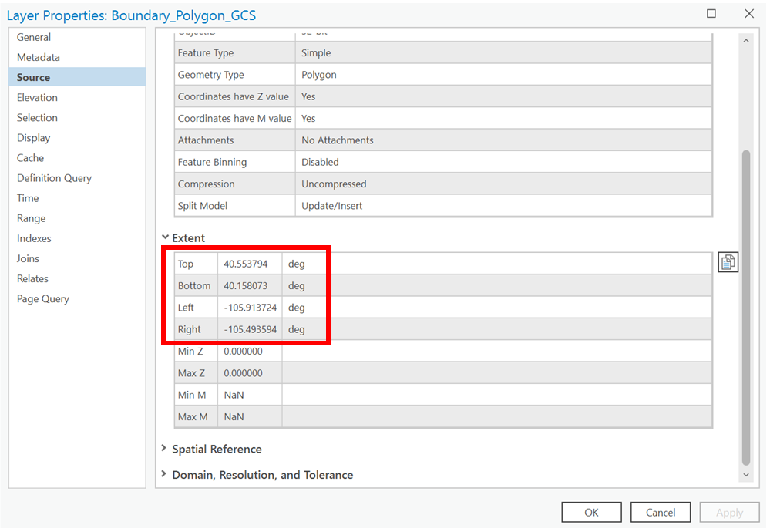Click the OK button
This screenshot has height=532, width=770.
click(x=591, y=512)
